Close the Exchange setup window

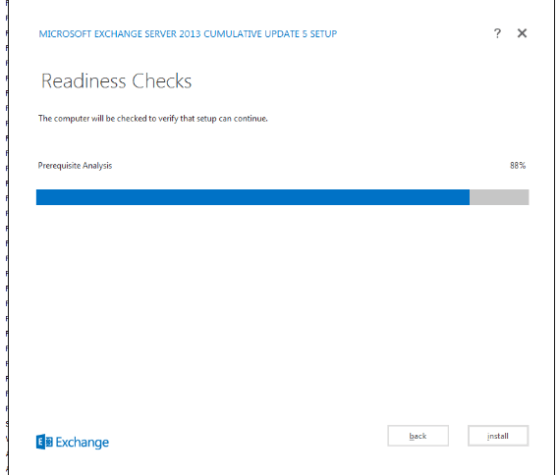pyautogui.click(x=522, y=33)
